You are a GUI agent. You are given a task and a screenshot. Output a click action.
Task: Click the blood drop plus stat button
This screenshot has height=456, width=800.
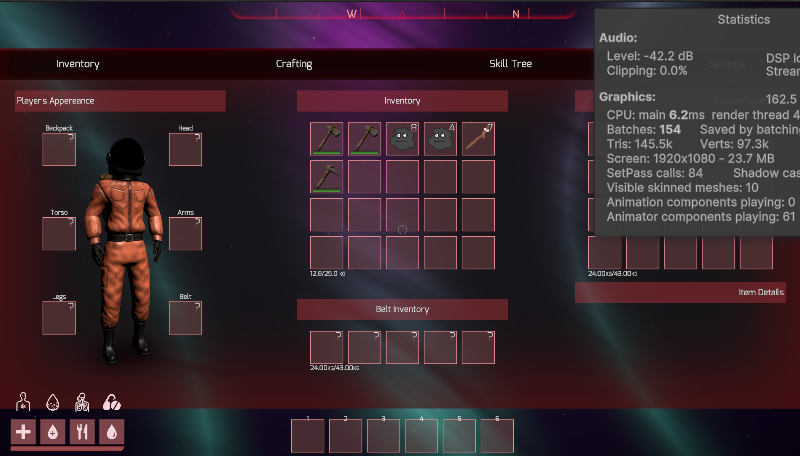[x=53, y=433]
